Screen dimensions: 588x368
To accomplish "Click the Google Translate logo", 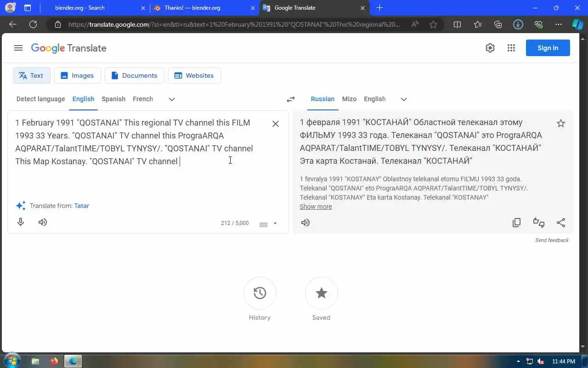I will pyautogui.click(x=69, y=48).
